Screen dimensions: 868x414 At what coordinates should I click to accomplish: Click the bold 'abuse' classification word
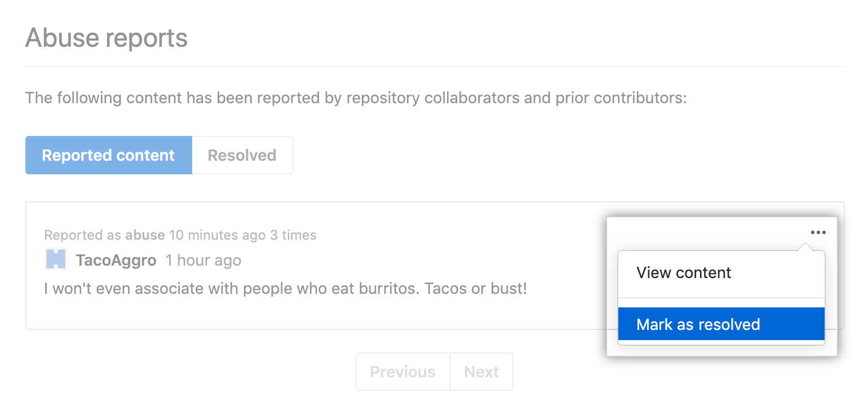[145, 235]
